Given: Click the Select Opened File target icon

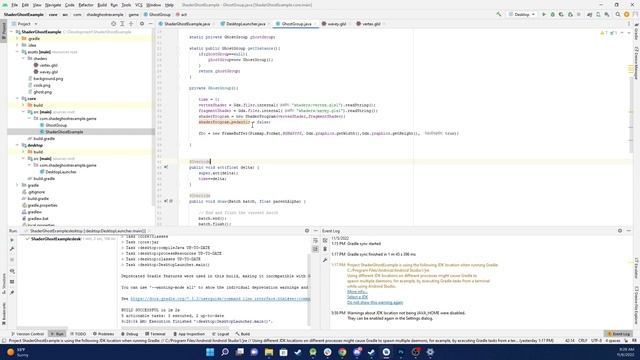Looking at the screenshot, I should click(x=113, y=24).
